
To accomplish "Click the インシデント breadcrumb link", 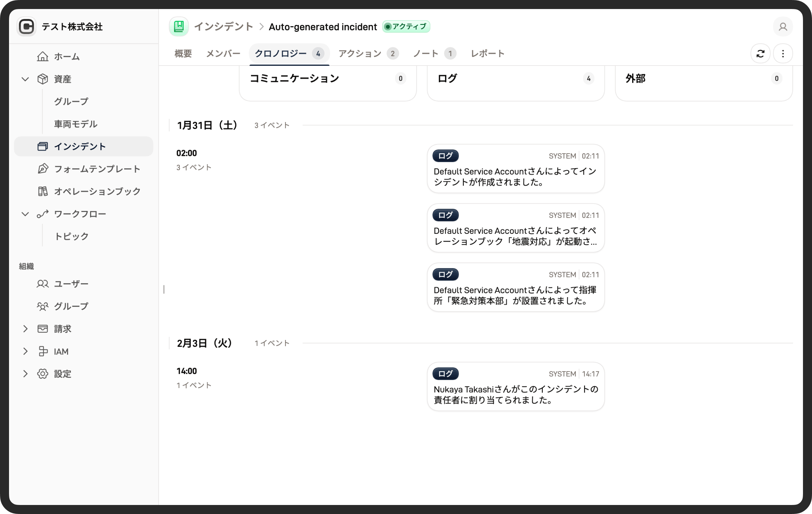I will click(223, 27).
